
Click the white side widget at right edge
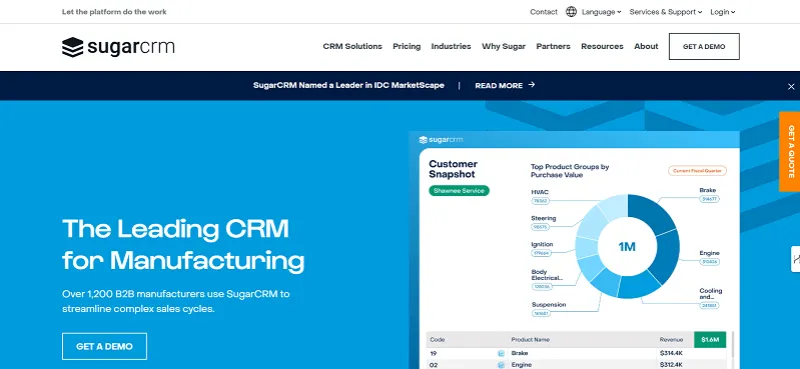click(x=795, y=259)
